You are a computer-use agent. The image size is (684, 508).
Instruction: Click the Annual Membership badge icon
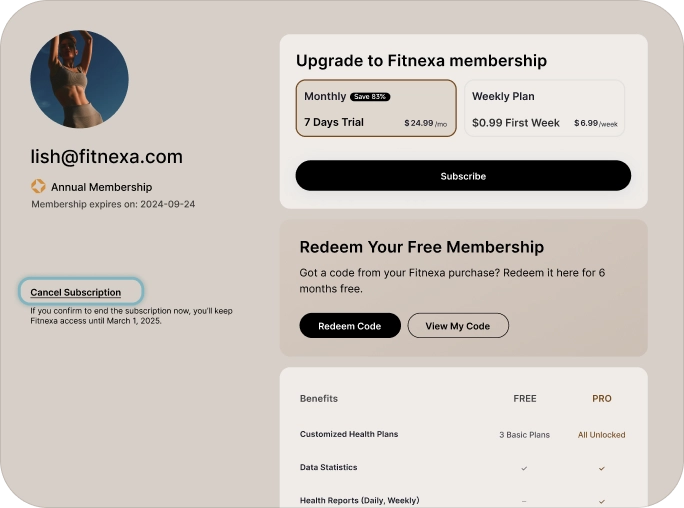click(38, 186)
